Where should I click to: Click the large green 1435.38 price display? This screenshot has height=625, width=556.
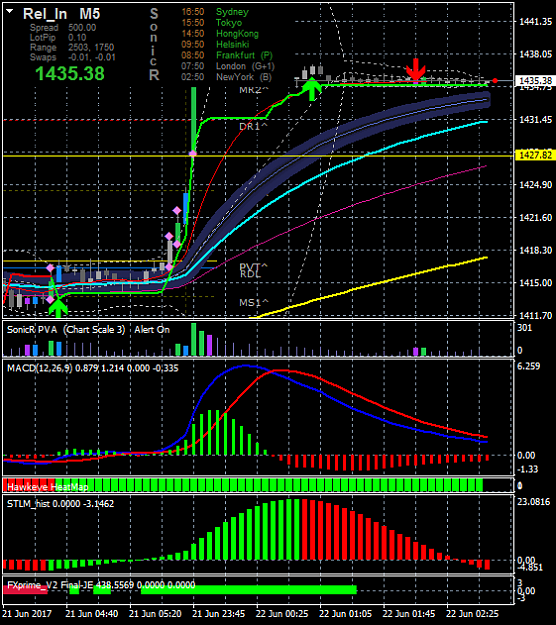pos(70,73)
